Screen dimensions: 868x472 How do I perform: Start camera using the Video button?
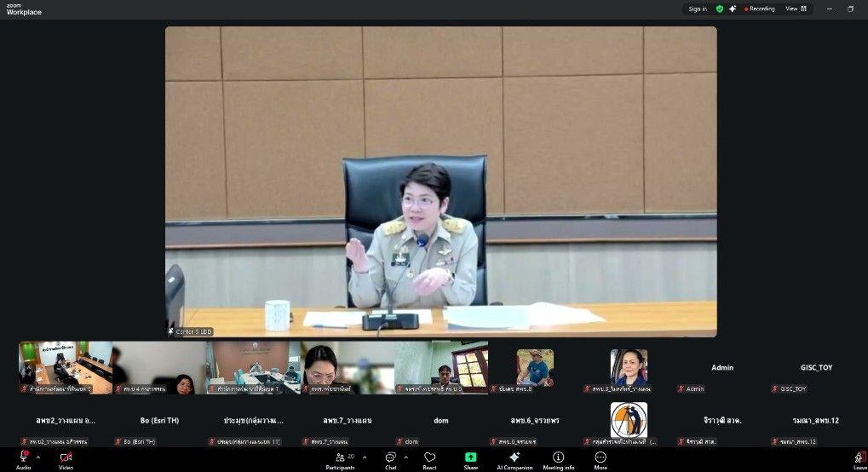[x=66, y=458]
